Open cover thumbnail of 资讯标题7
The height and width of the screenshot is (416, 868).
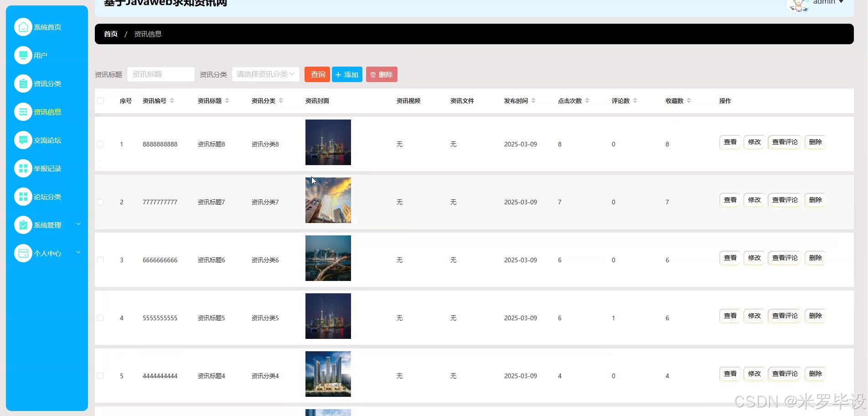(x=328, y=200)
